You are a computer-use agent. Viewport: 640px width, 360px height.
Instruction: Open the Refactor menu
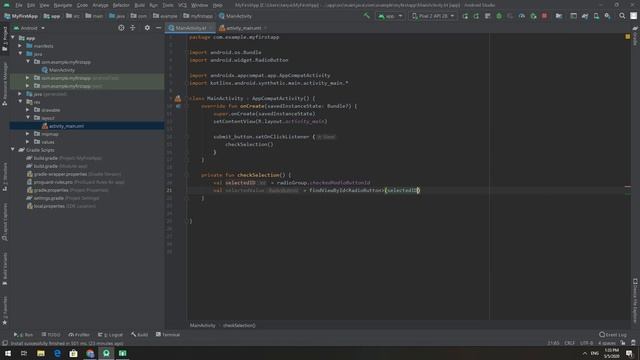tap(121, 5)
